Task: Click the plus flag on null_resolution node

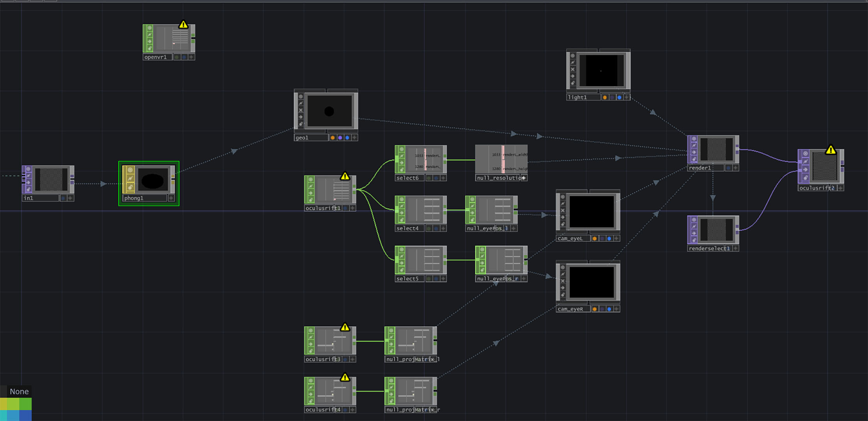Action: click(524, 178)
